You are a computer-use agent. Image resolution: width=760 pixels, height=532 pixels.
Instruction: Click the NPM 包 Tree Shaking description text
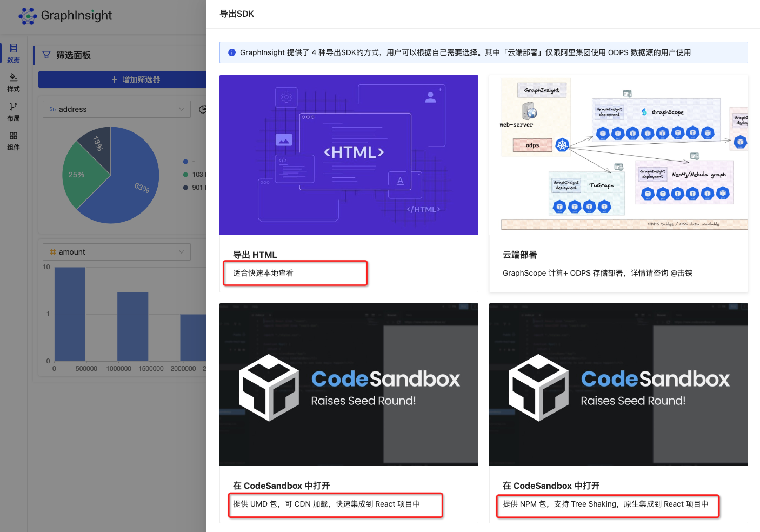click(x=605, y=504)
